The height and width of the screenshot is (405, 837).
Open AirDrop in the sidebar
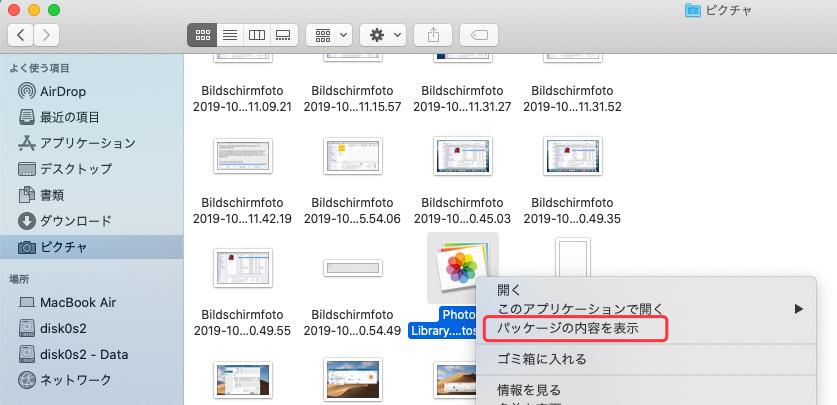pyautogui.click(x=62, y=91)
